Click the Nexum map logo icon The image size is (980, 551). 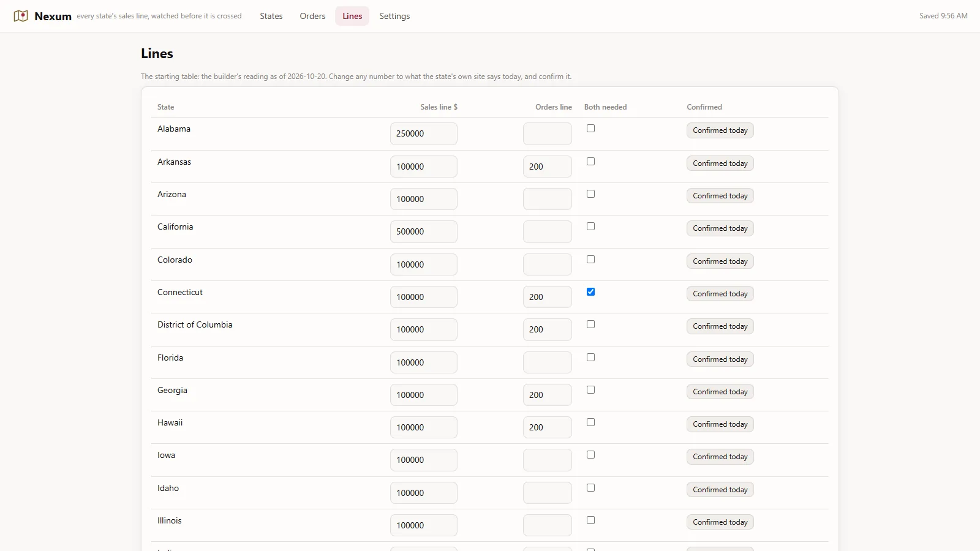(x=21, y=16)
